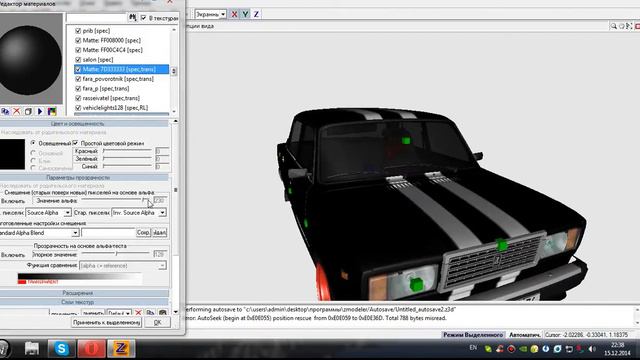Click the 'Опорное значение' alpha test slider
The height and width of the screenshot is (360, 640).
point(116,254)
